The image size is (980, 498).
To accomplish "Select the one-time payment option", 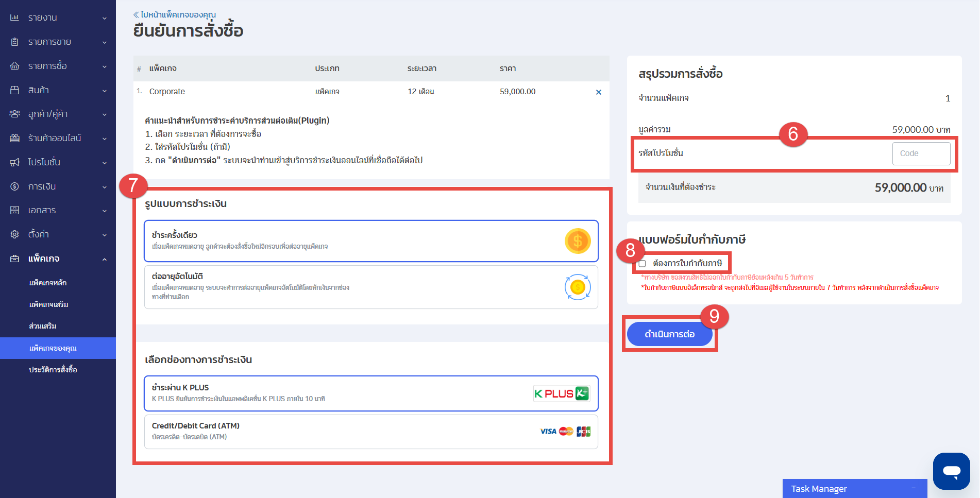I will click(371, 241).
